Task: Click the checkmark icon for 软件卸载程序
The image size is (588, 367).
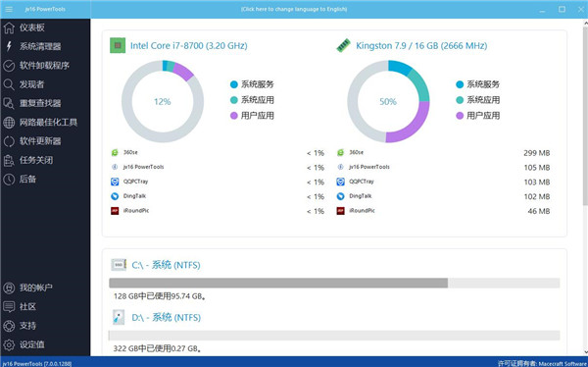Action: pos(9,66)
